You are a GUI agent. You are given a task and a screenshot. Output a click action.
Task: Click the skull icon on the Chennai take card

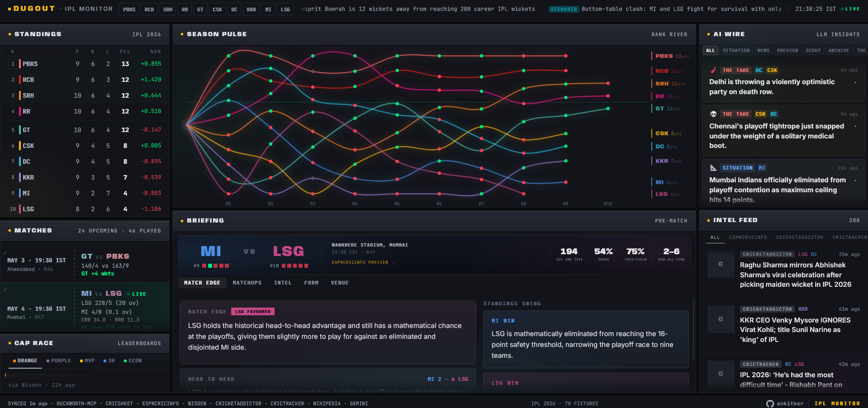(713, 114)
